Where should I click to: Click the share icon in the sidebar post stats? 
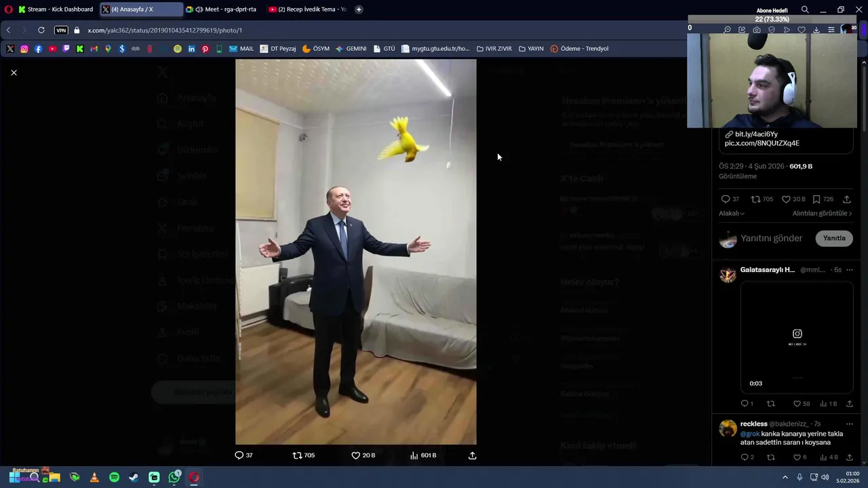pos(846,199)
